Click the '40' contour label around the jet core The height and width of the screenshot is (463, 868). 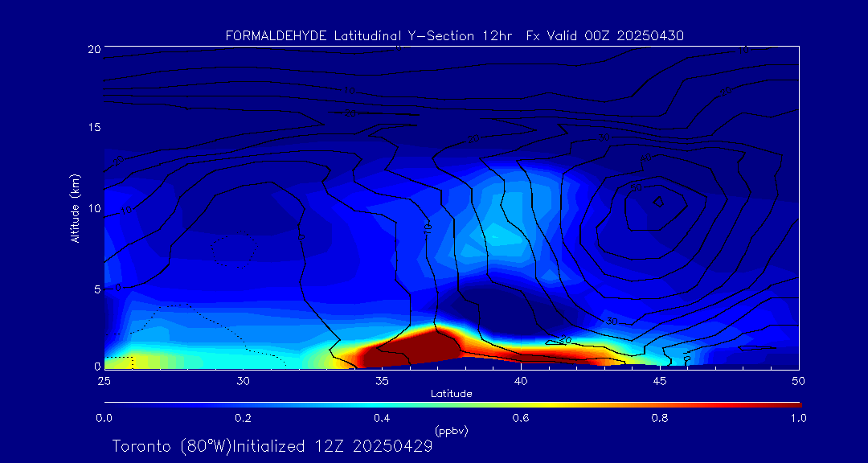pos(645,158)
